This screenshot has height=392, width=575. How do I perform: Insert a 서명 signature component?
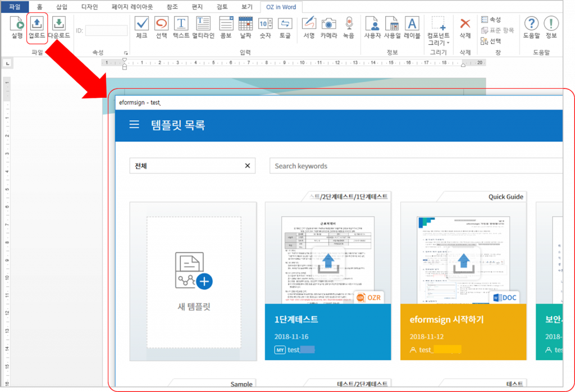(x=309, y=28)
